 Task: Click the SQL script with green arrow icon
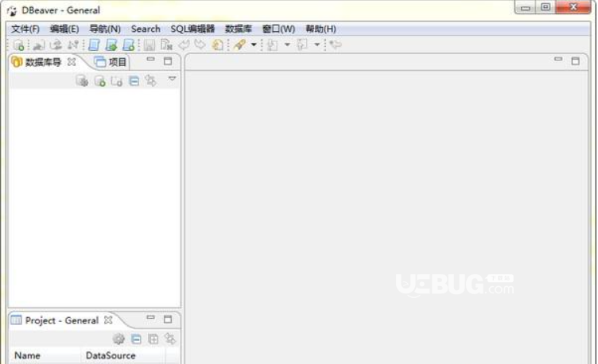point(111,45)
